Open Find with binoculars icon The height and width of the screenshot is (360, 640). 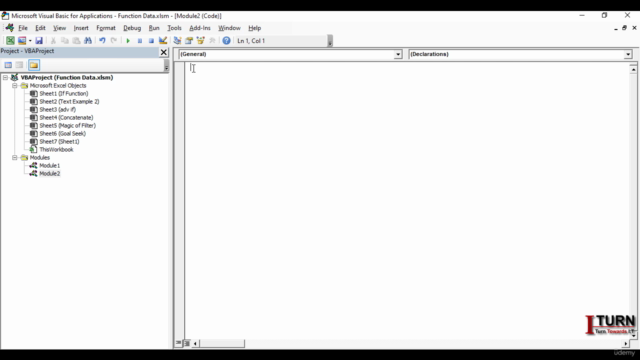click(88, 40)
